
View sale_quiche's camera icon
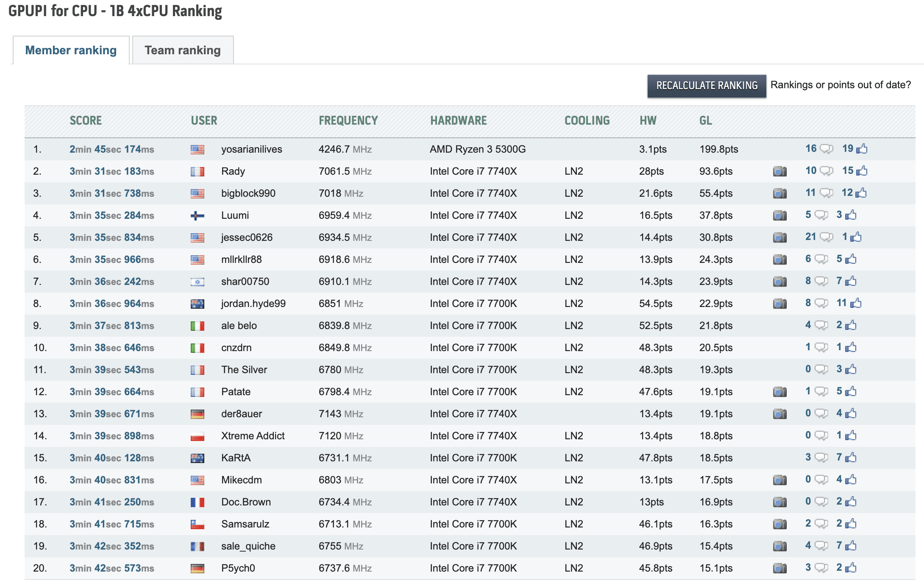click(x=779, y=546)
